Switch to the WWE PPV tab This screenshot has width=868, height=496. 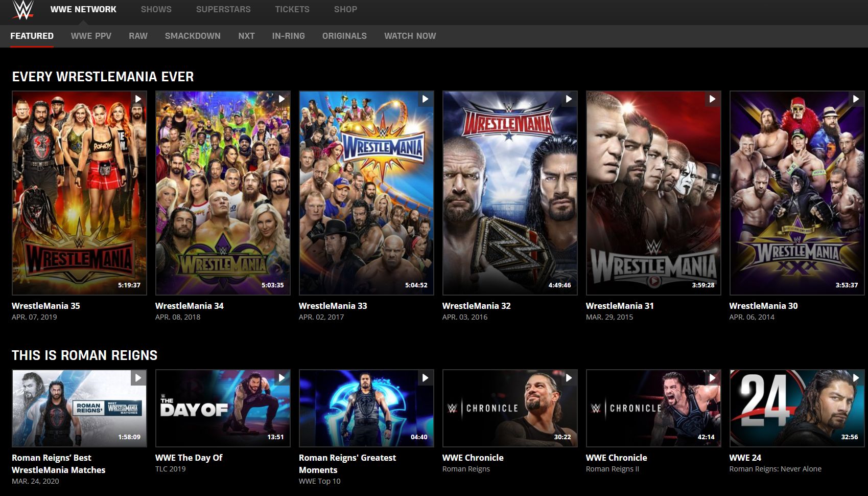click(x=91, y=36)
